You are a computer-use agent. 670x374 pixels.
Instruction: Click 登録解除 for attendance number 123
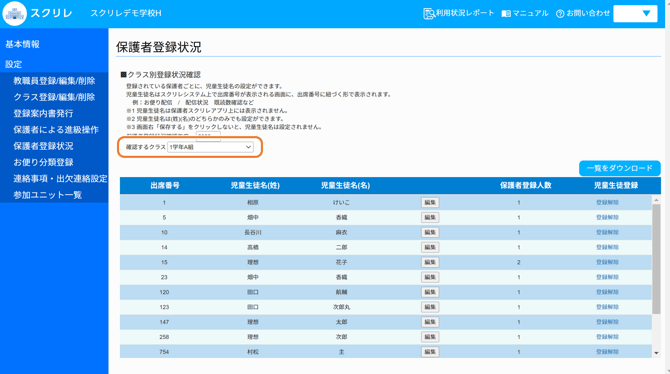point(607,307)
